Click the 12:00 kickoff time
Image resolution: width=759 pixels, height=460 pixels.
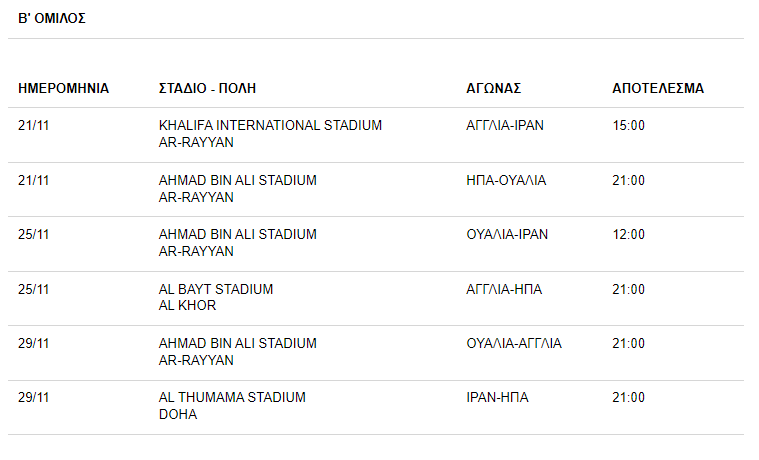(628, 234)
